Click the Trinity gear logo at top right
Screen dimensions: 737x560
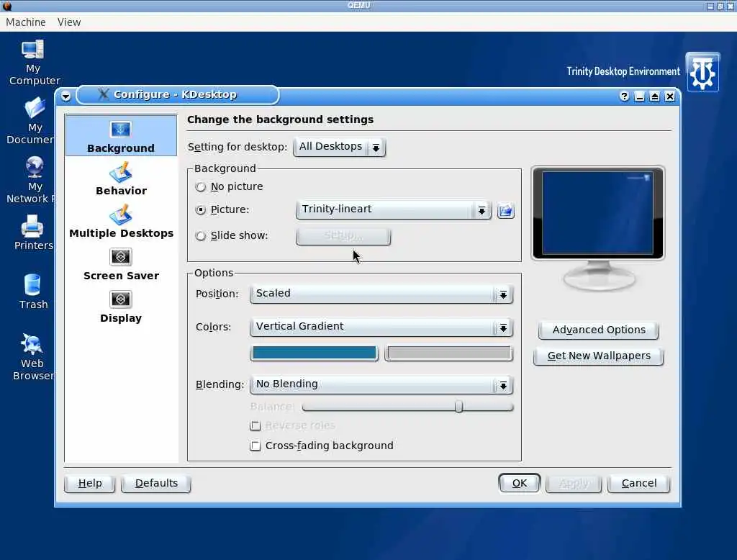click(702, 73)
